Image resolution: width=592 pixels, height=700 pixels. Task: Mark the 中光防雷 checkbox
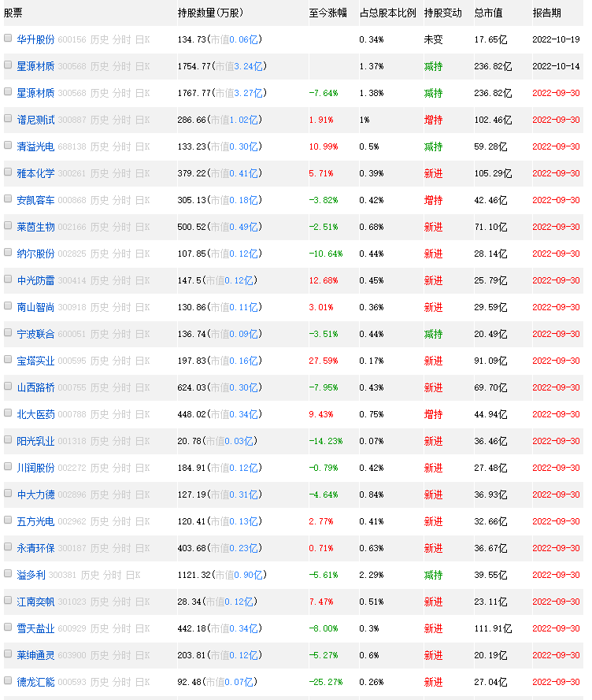(8, 279)
